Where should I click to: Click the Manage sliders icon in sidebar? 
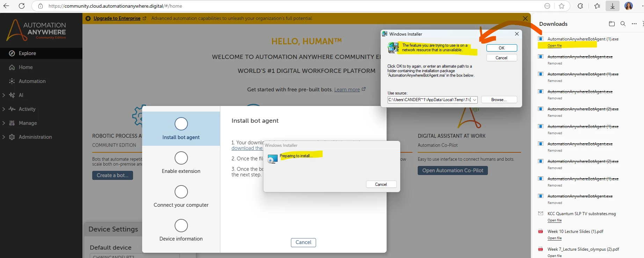12,123
